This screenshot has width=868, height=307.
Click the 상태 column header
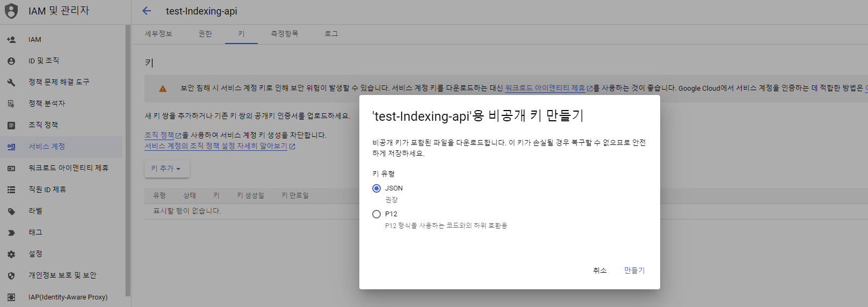190,196
